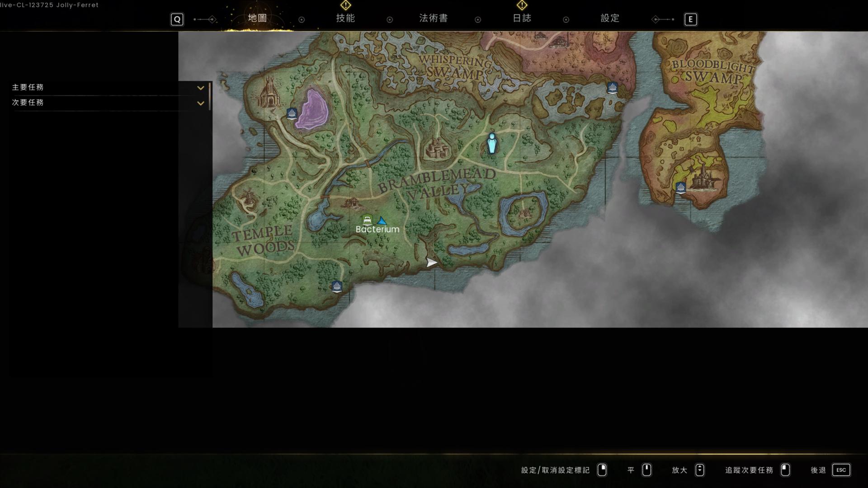Click the alert icon above 日誌
This screenshot has width=868, height=488.
[522, 5]
